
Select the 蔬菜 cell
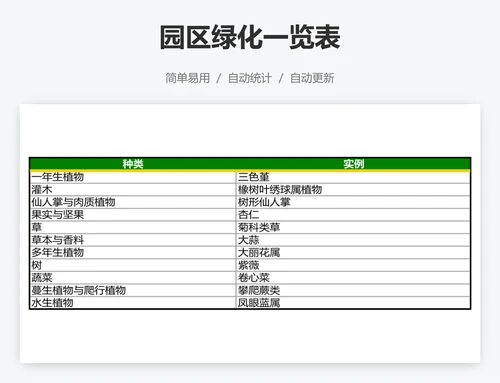pos(133,278)
